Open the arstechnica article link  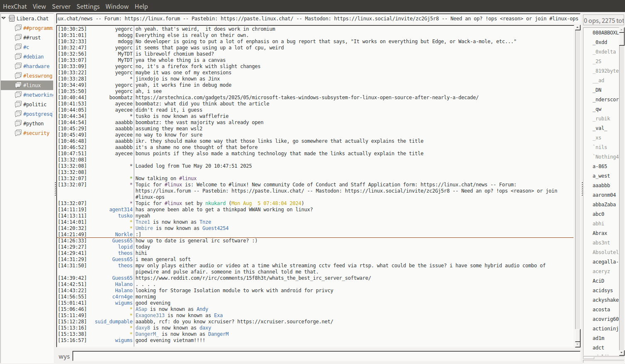tap(307, 98)
